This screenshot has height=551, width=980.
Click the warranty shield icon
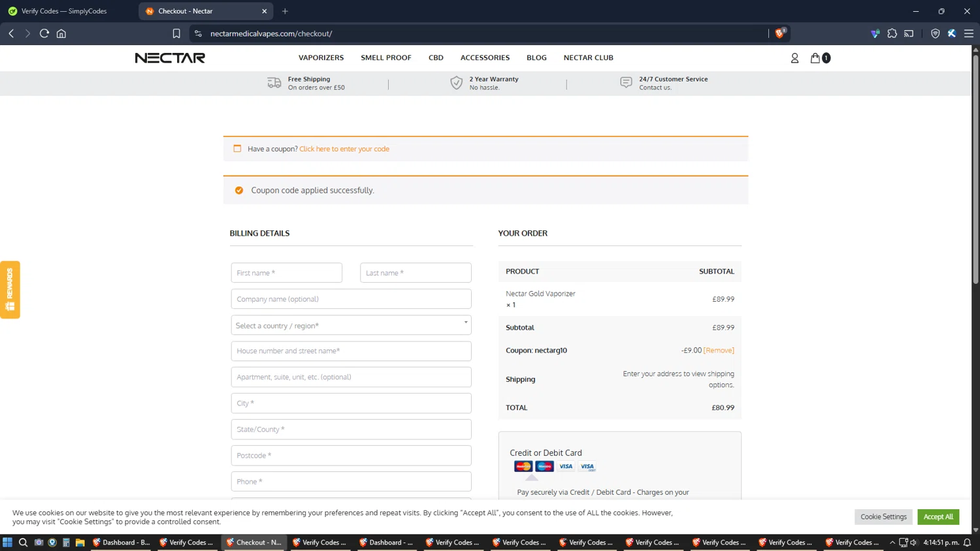pyautogui.click(x=457, y=83)
